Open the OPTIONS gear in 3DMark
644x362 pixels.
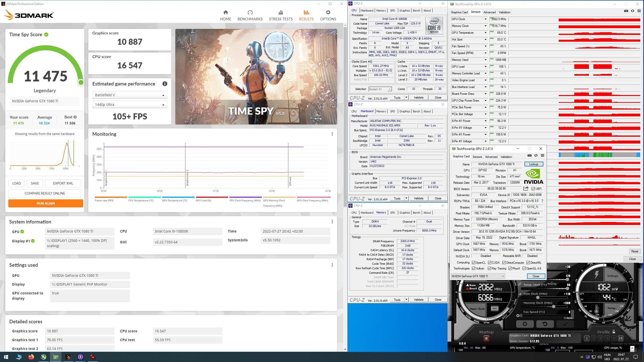pos(328,15)
